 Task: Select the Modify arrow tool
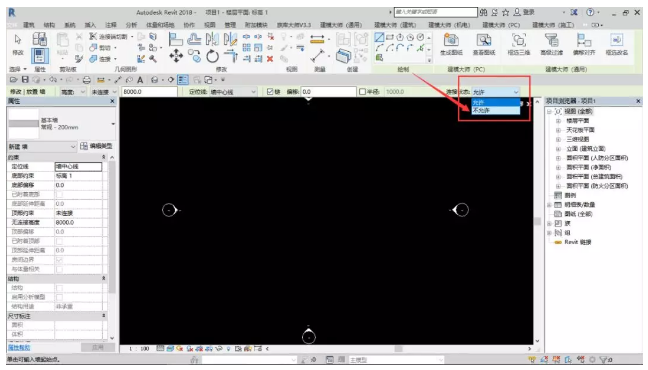point(18,40)
